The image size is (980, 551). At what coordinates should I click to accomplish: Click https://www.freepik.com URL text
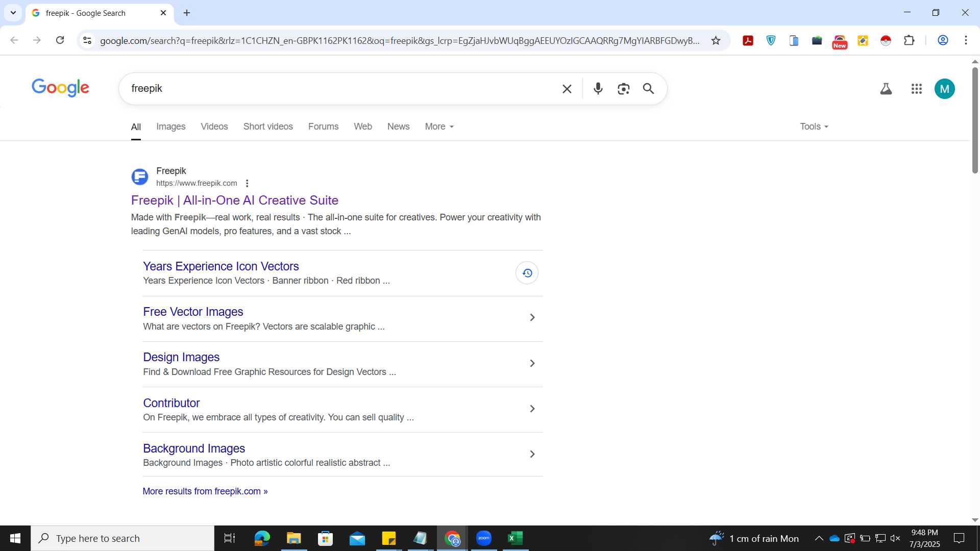(x=197, y=183)
